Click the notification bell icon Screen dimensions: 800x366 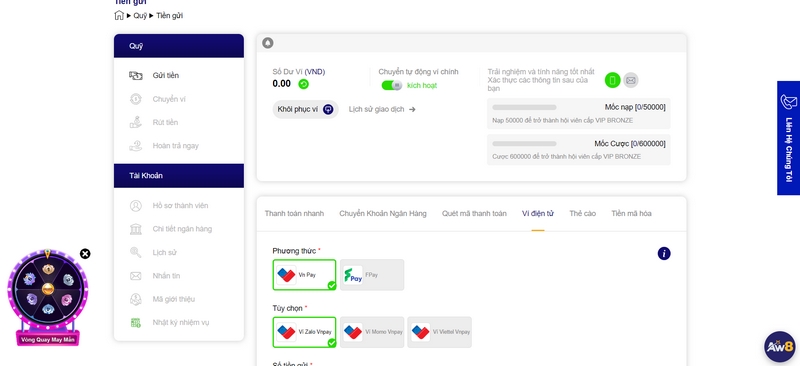coord(268,43)
